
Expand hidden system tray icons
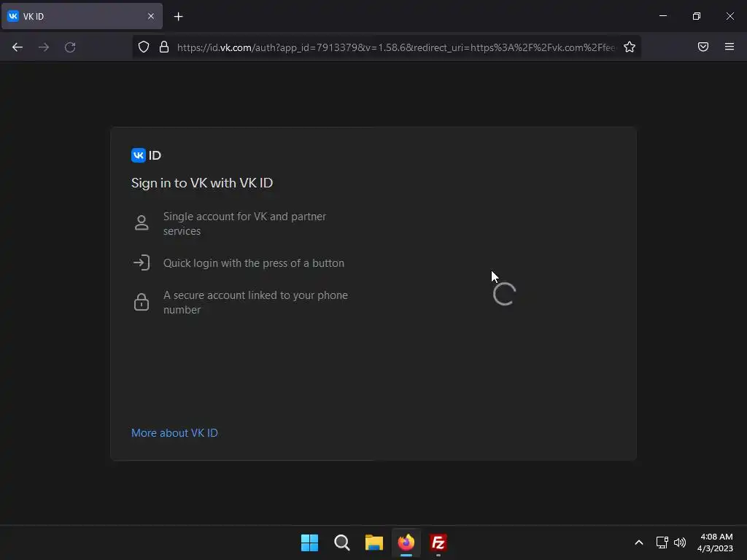pos(639,542)
